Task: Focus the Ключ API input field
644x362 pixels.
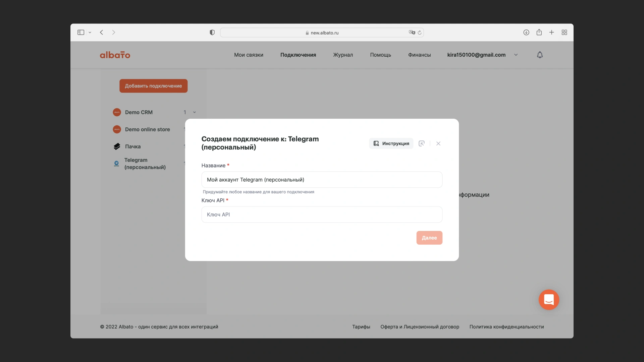Action: 322,215
